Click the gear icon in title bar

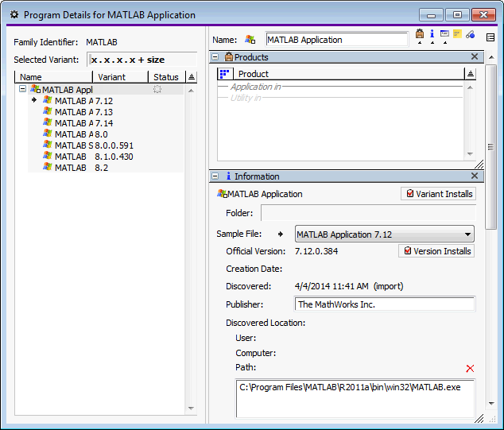(14, 14)
